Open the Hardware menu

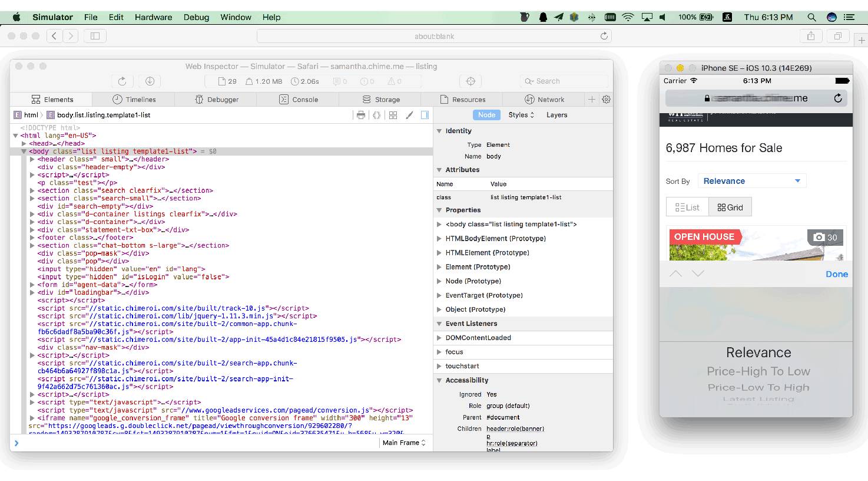[x=153, y=17]
